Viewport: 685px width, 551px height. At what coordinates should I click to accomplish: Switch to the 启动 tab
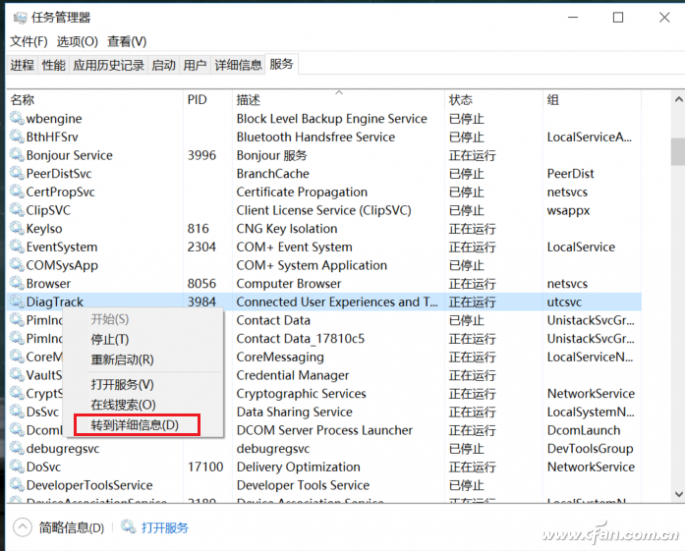[163, 65]
